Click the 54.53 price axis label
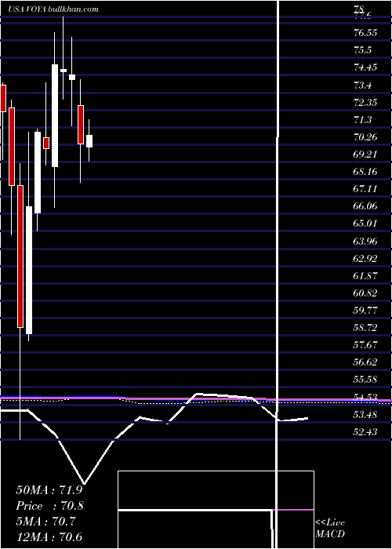Screen dimensions: 392x549 (x=366, y=398)
